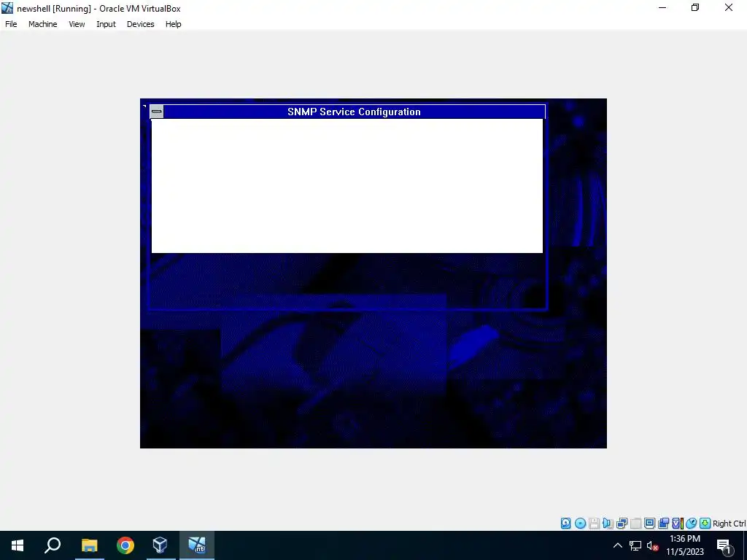Open Windows taskbar search
The height and width of the screenshot is (560, 747).
[x=53, y=545]
